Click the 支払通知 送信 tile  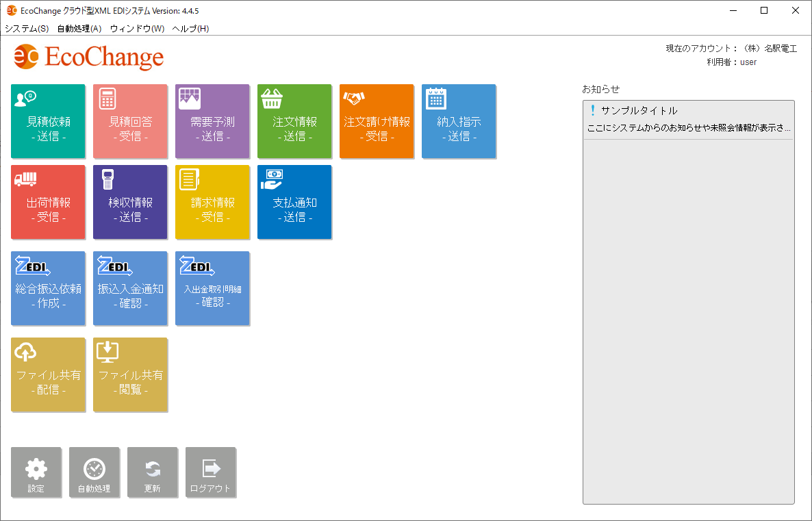(294, 202)
